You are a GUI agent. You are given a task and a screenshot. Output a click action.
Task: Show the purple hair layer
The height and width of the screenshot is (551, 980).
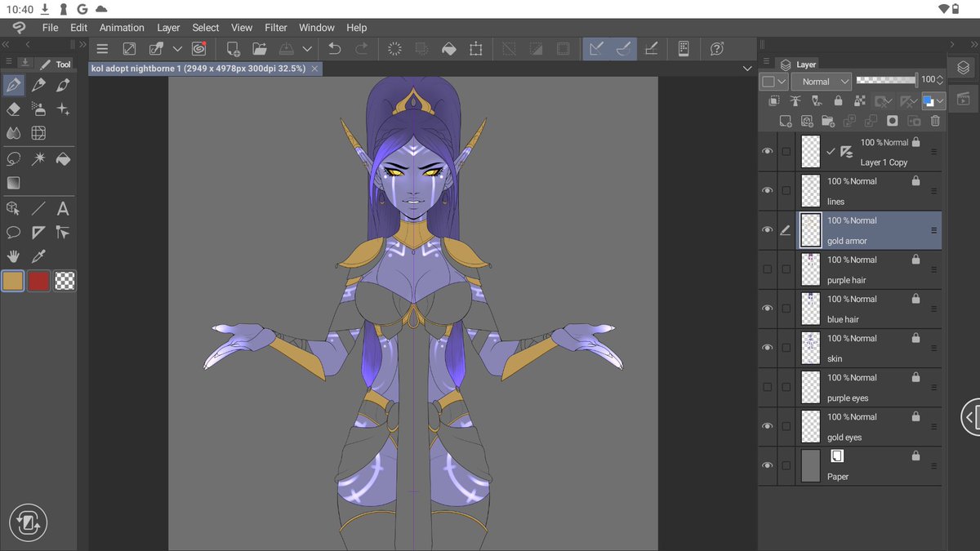(767, 269)
